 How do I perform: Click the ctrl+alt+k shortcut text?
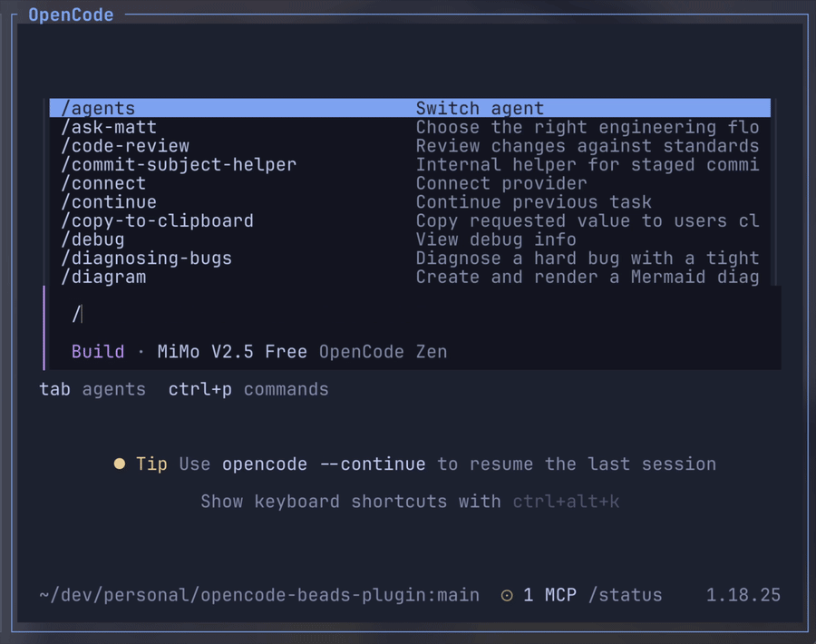[x=566, y=502]
